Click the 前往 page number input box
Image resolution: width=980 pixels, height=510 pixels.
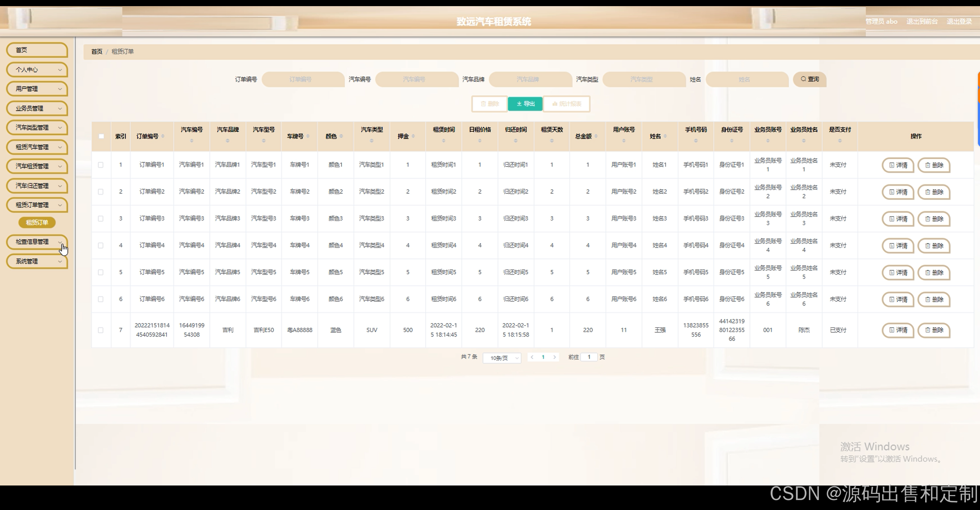tap(589, 357)
